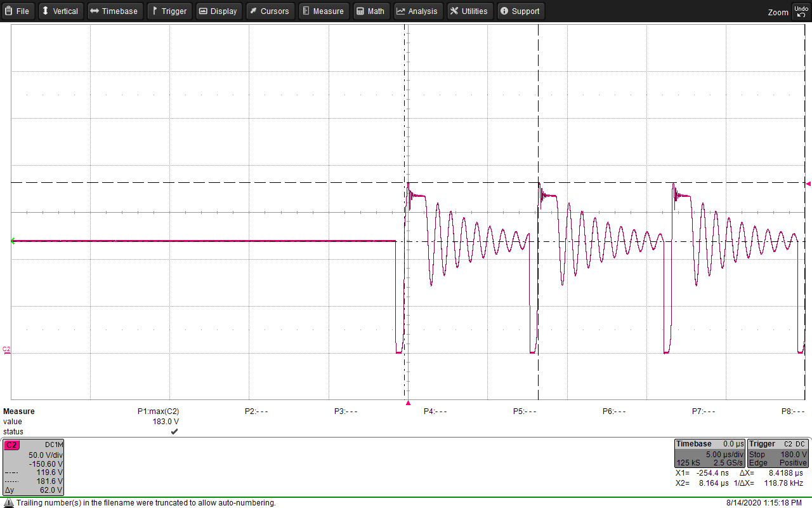812x508 pixels.
Task: Open the Cursors menu
Action: pos(270,11)
